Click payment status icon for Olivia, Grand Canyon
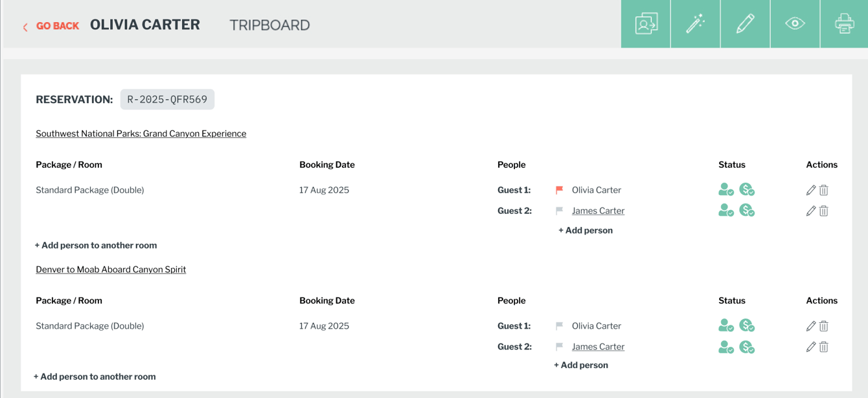The height and width of the screenshot is (398, 868). click(x=747, y=190)
